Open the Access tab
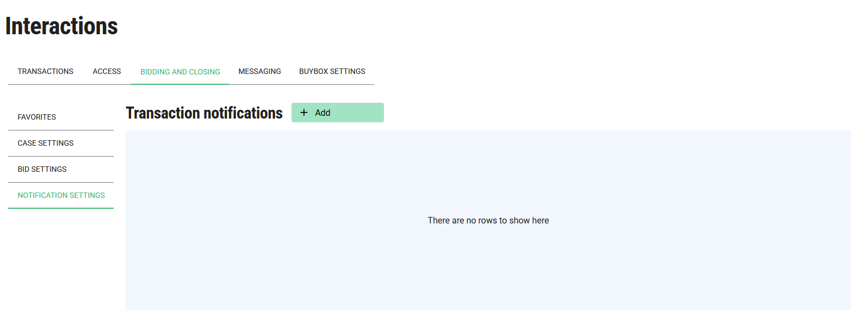The image size is (868, 336). point(107,71)
